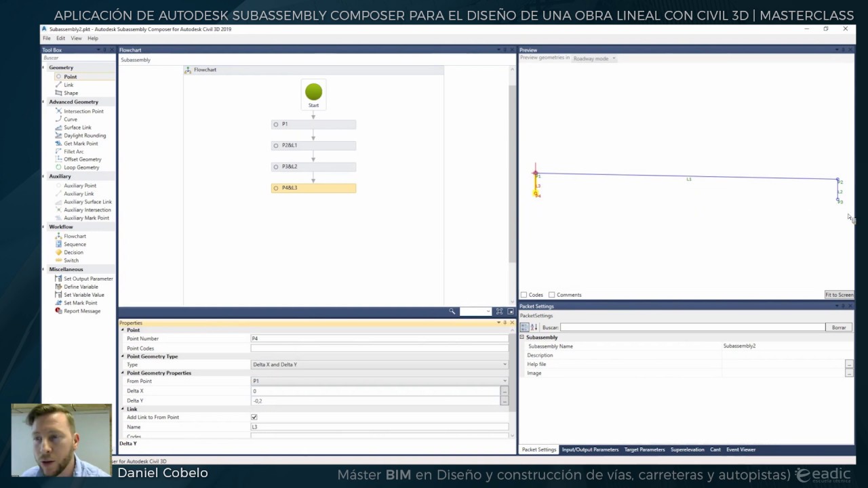Screen dimensions: 868x488
Task: Select the Get Mark Point tool
Action: 81,144
